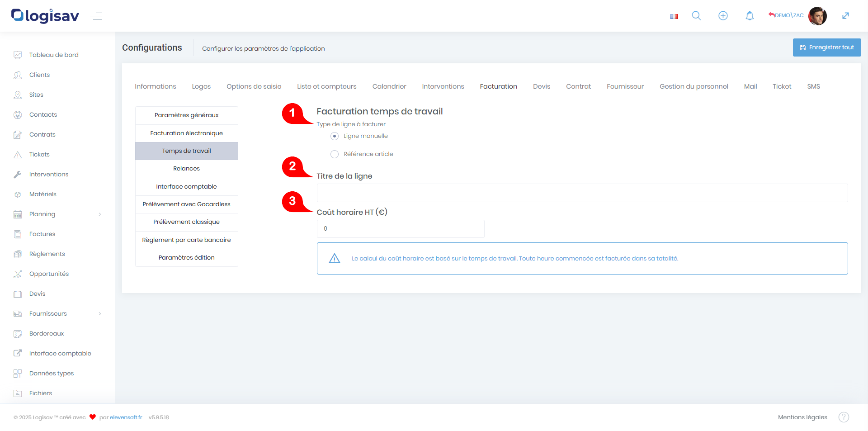Viewport: 868px width, 431px height.
Task: Expand the Planning sidebar submenu
Action: tap(100, 214)
